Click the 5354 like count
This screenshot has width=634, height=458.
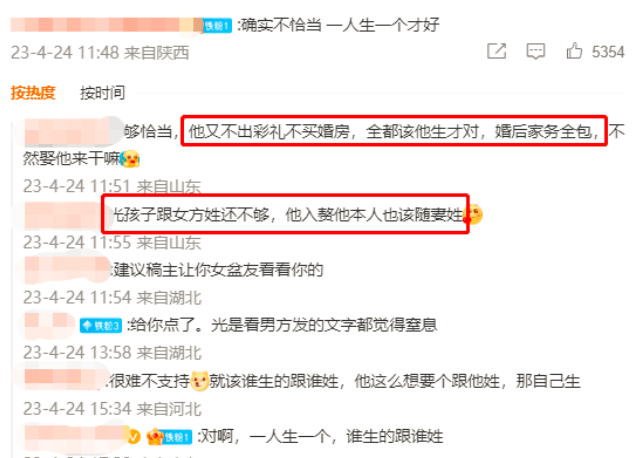(608, 52)
